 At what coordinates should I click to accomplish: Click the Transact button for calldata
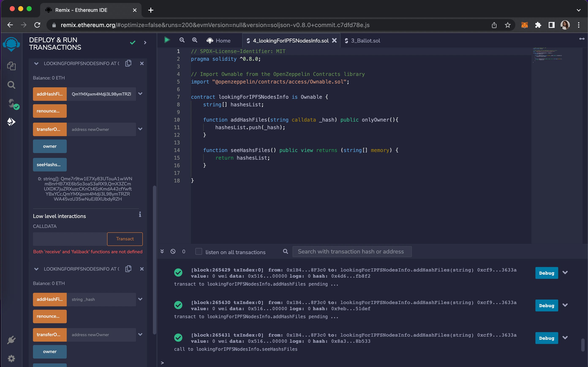click(x=125, y=238)
